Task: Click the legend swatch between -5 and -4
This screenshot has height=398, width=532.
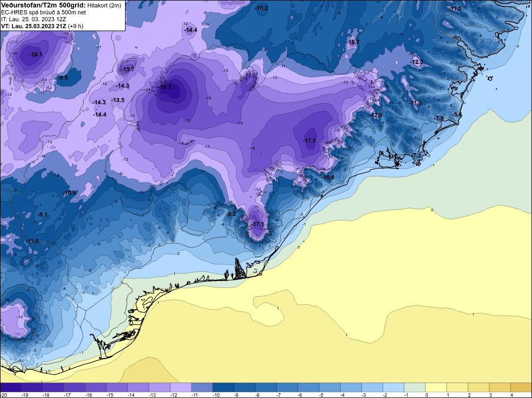Action: pyautogui.click(x=330, y=387)
